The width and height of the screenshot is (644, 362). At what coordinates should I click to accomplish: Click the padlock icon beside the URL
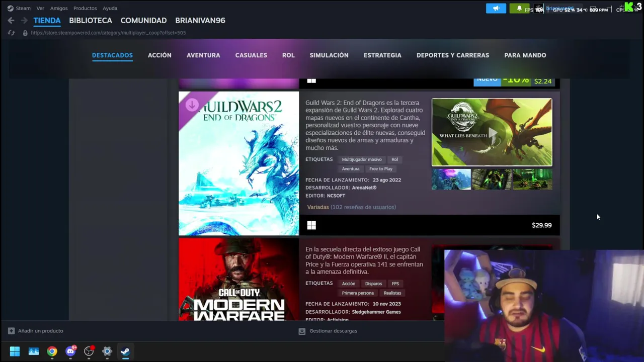click(25, 33)
